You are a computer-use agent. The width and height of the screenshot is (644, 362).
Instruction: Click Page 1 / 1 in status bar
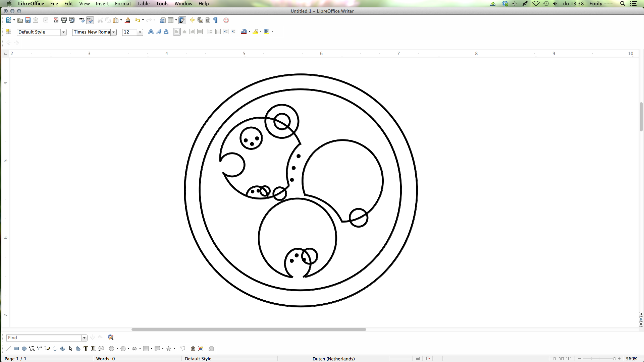click(x=15, y=359)
